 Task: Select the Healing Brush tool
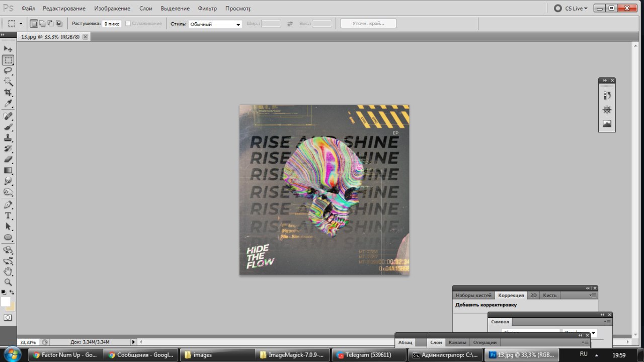[x=8, y=116]
